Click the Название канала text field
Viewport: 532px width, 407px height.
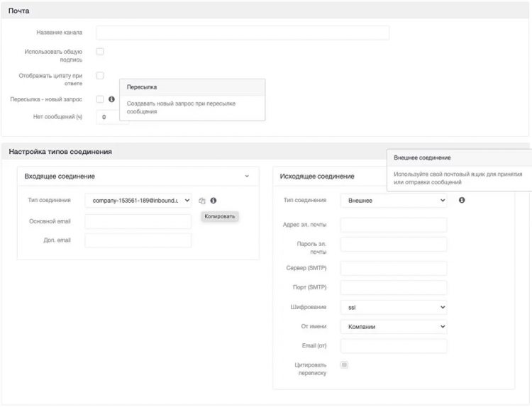pyautogui.click(x=243, y=33)
